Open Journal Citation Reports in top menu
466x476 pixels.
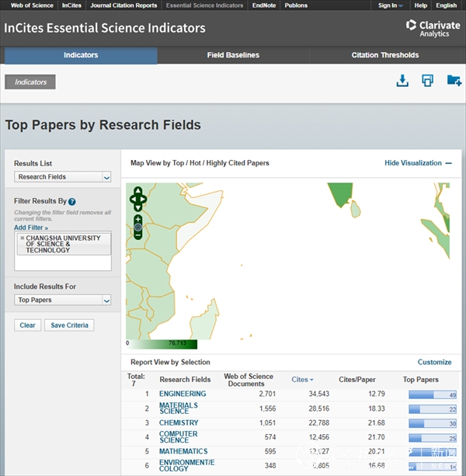(123, 5)
